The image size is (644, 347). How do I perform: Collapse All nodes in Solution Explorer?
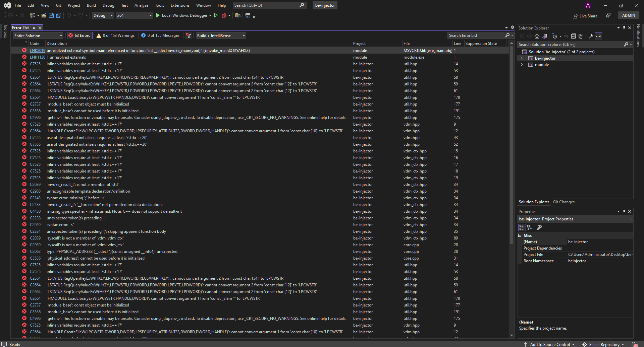[574, 36]
